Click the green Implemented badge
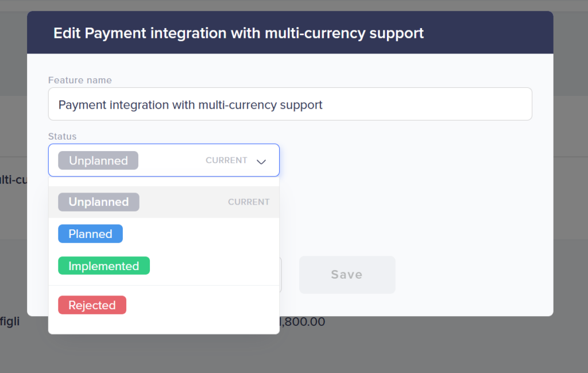588x373 pixels. click(104, 266)
